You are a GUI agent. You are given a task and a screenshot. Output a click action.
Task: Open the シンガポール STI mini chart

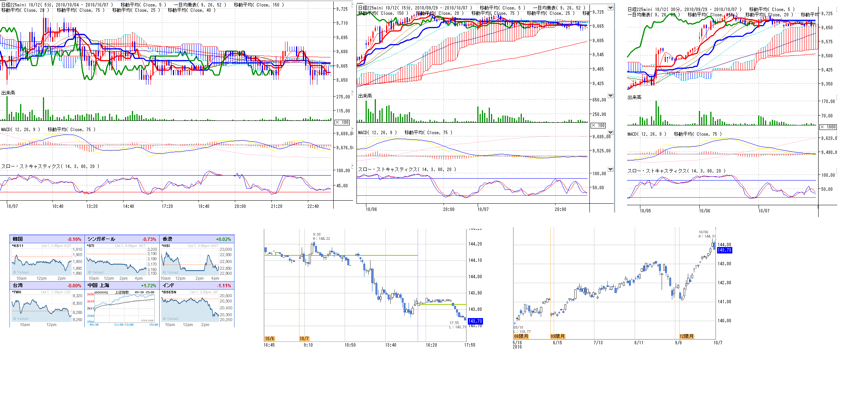tap(116, 262)
